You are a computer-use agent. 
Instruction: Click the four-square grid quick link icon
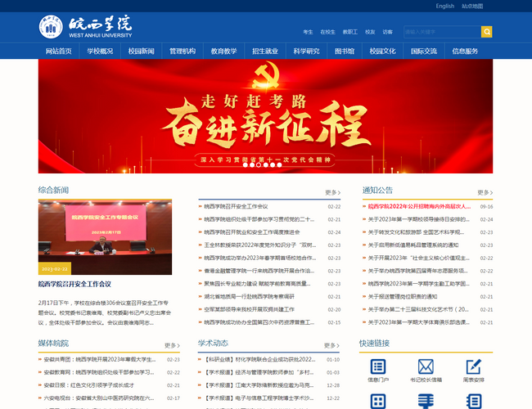(x=378, y=402)
